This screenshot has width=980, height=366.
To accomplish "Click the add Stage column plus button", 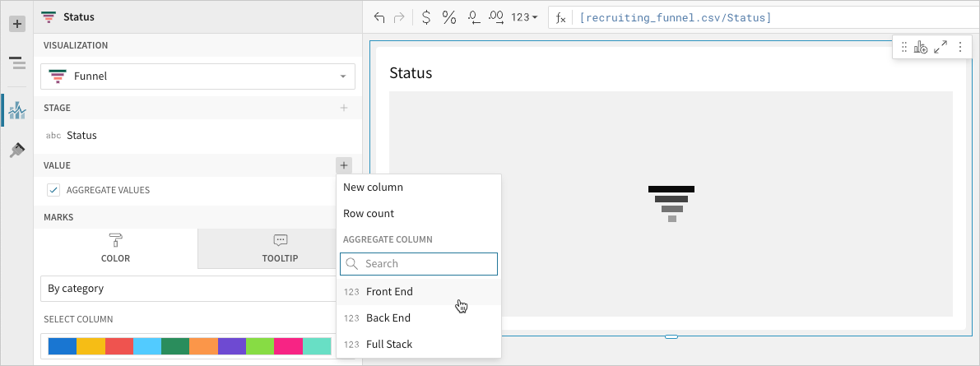I will [343, 108].
